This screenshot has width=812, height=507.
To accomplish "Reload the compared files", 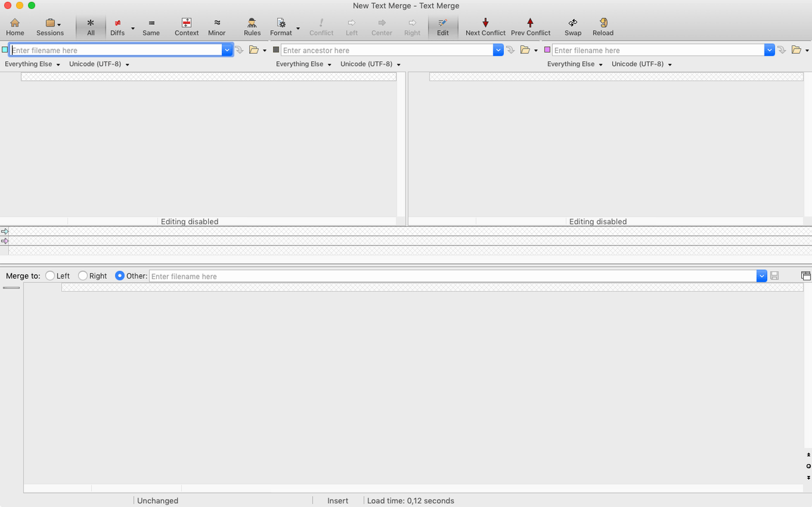I will [603, 27].
